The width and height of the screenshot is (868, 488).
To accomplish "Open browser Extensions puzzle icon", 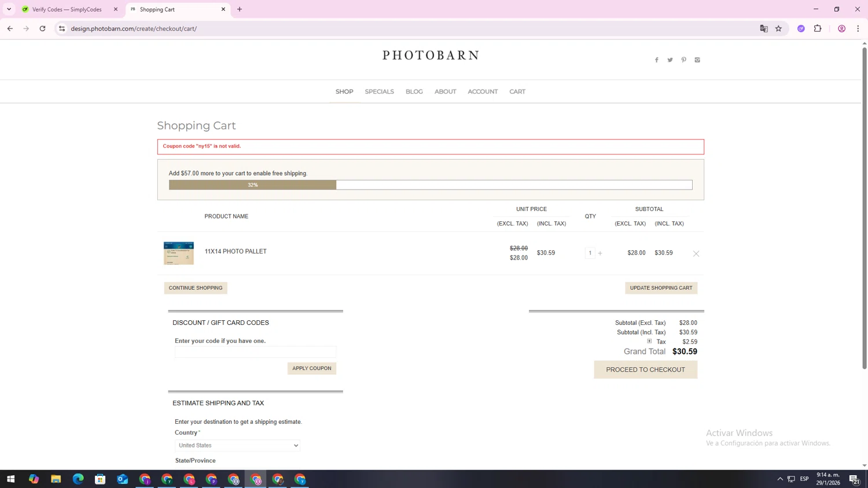I will (x=818, y=28).
